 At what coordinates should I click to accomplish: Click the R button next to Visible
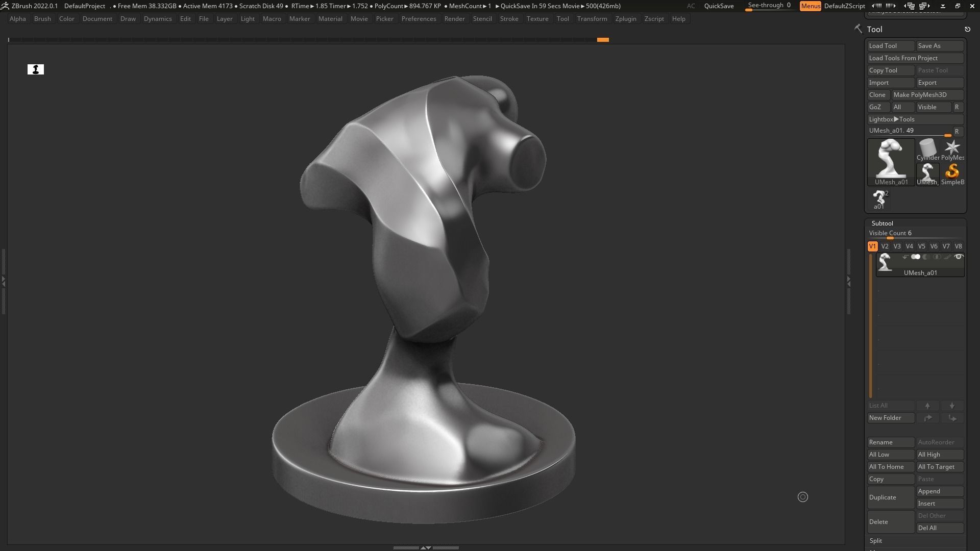click(x=958, y=107)
